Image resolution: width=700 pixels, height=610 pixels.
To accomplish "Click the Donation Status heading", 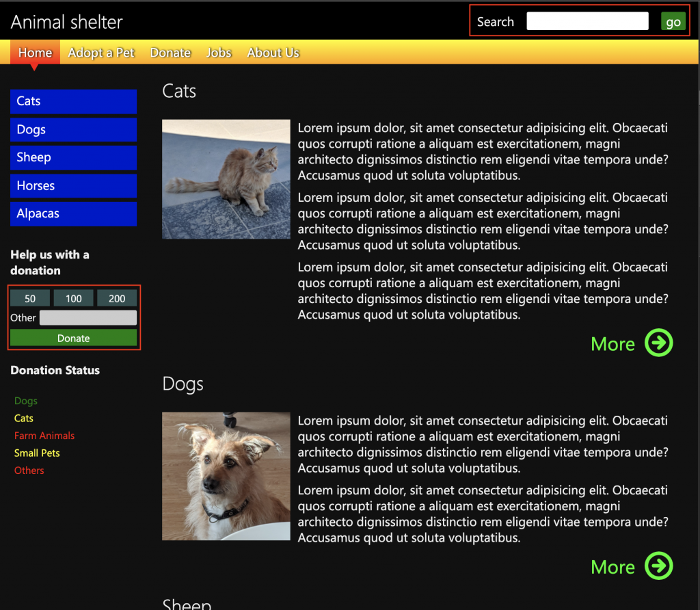I will coord(55,370).
